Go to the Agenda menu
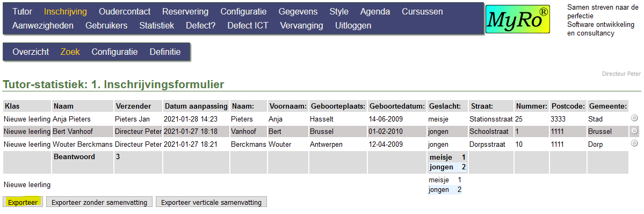The height and width of the screenshot is (214, 644). (x=375, y=11)
